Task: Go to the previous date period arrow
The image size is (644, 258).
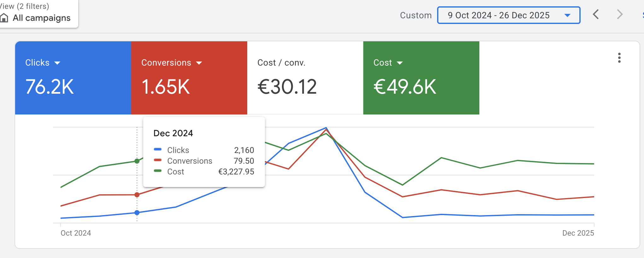Action: coord(596,15)
